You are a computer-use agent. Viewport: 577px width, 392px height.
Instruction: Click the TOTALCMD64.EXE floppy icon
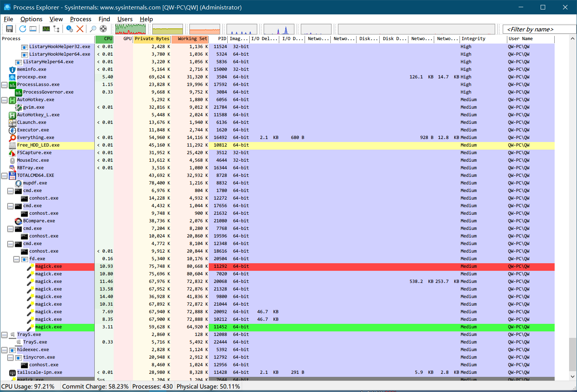(12, 175)
